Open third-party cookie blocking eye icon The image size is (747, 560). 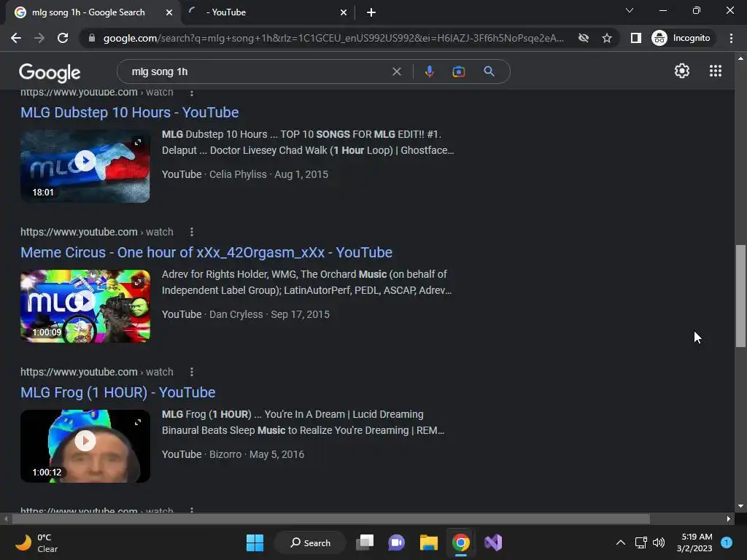pyautogui.click(x=583, y=38)
